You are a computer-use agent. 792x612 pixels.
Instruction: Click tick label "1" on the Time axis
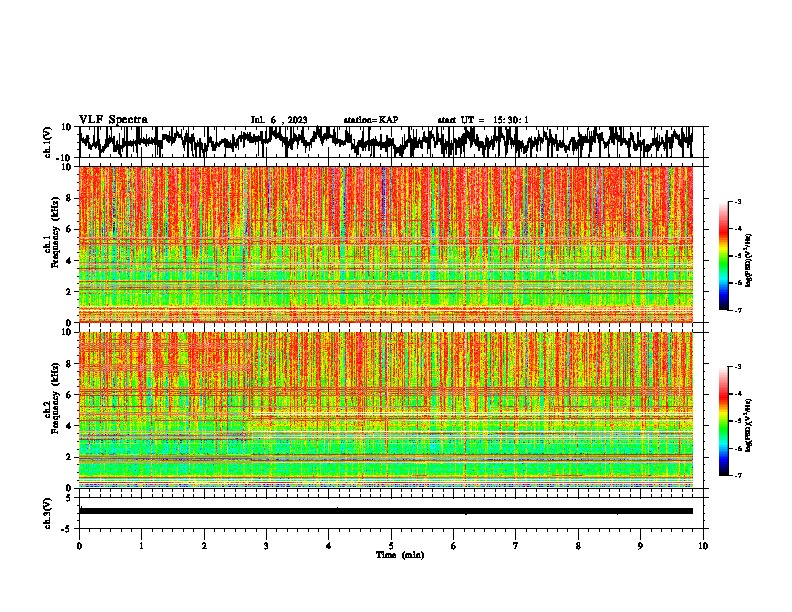click(x=141, y=546)
